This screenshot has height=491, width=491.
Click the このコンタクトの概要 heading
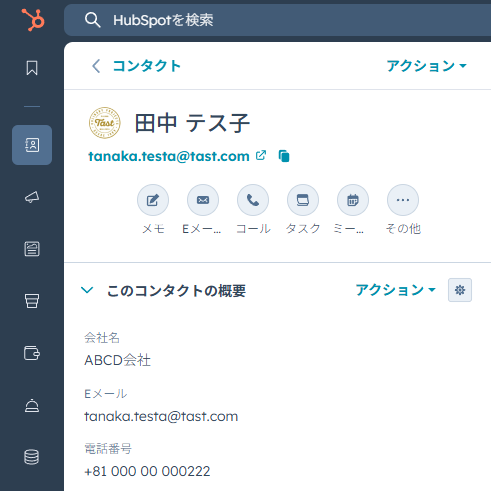(176, 291)
